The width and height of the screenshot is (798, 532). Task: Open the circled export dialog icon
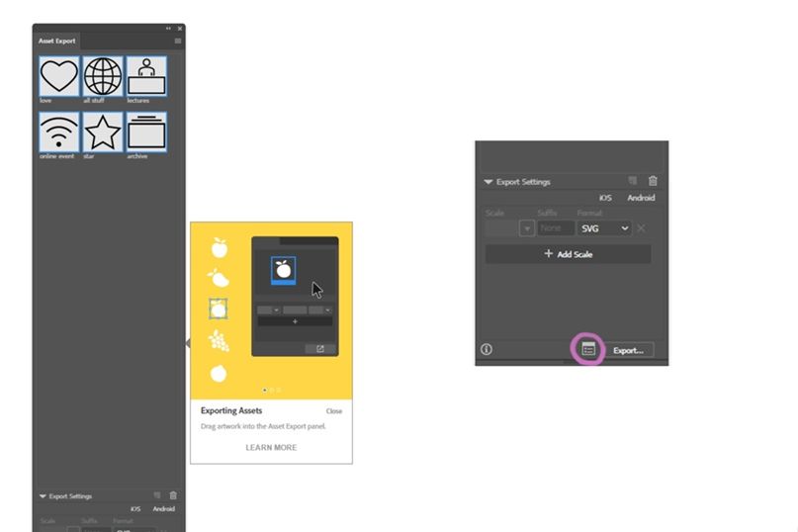click(588, 349)
